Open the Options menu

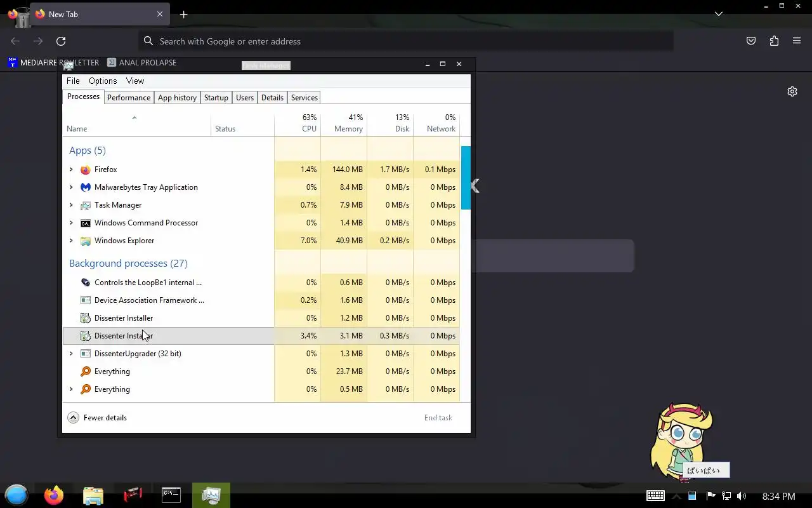pyautogui.click(x=103, y=81)
